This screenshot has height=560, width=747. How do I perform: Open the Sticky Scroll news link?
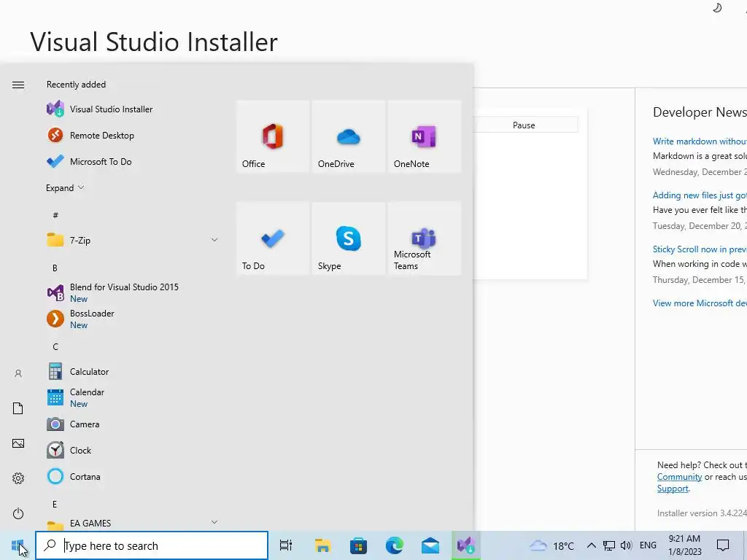700,249
